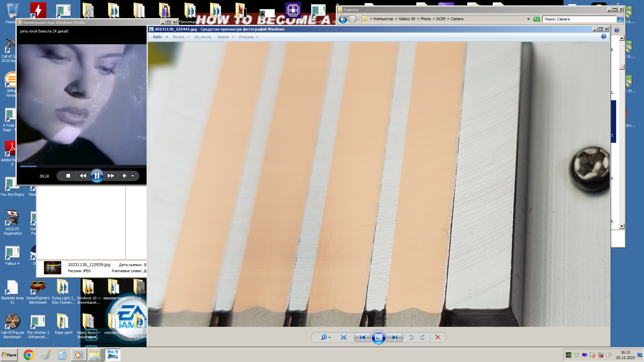Open Google Chrome from the taskbar

[29, 355]
